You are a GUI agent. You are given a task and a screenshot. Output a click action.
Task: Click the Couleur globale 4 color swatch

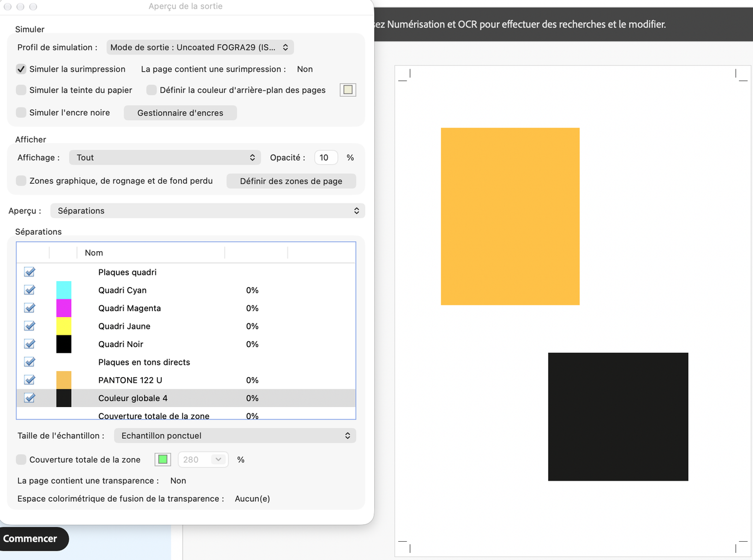tap(64, 398)
